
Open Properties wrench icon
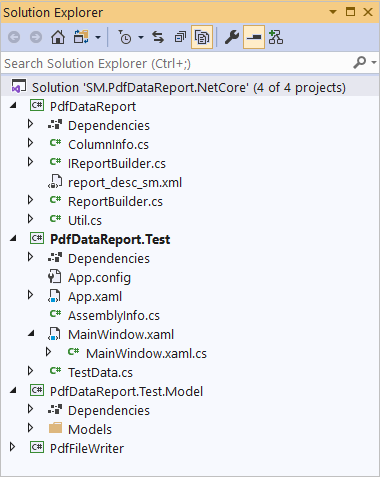[232, 37]
